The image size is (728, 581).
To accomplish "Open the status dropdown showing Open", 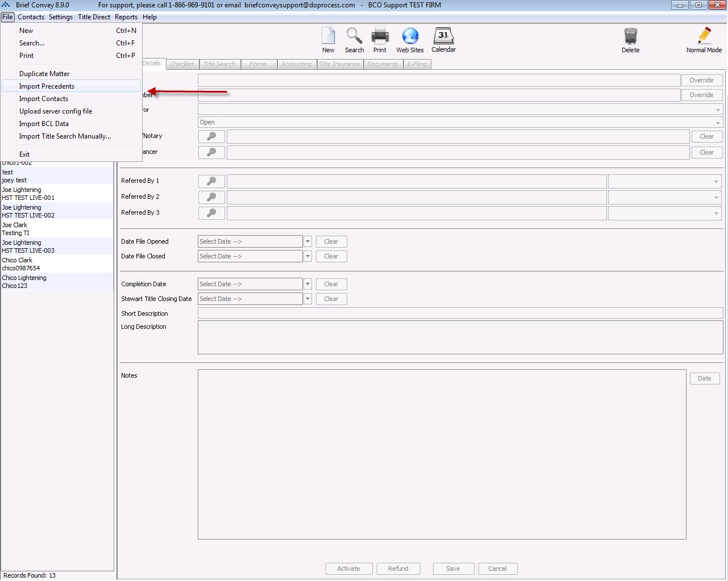I will [x=460, y=122].
